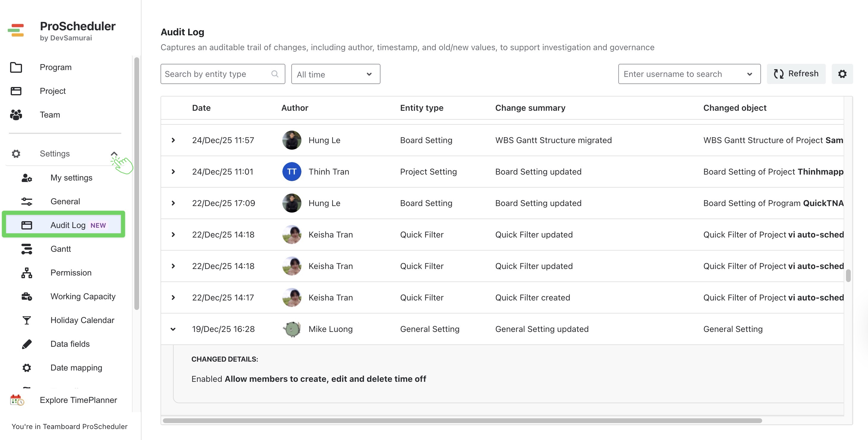The width and height of the screenshot is (868, 440).
Task: Select the Data fields pencil icon
Action: 27,344
